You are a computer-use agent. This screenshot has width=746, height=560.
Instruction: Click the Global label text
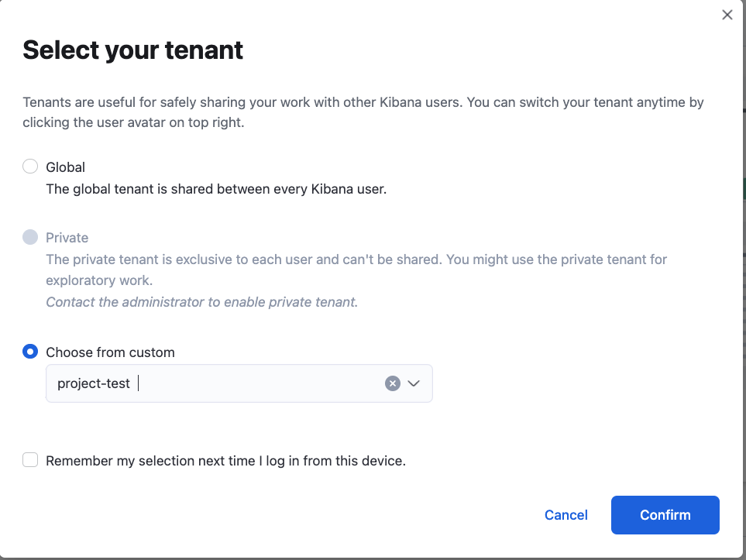click(x=65, y=167)
